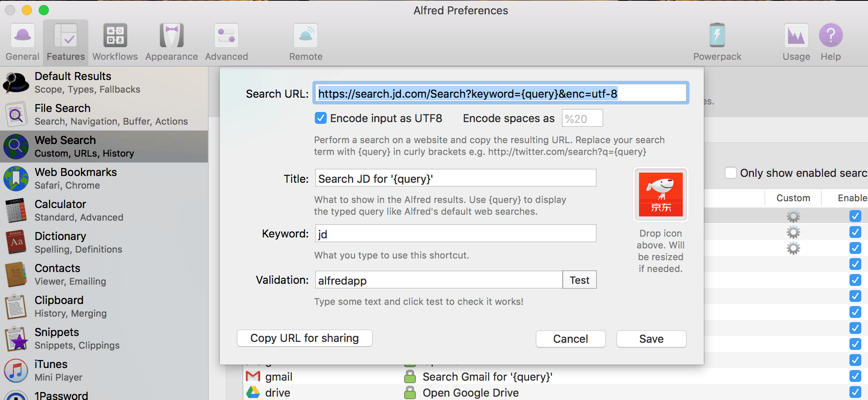Viewport: 868px width, 400px height.
Task: Click the Custom column header
Action: 793,198
